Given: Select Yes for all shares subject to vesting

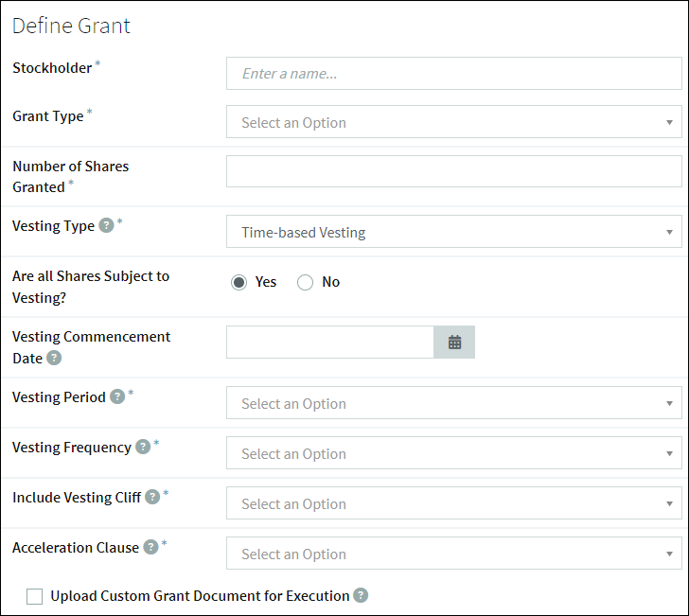Looking at the screenshot, I should coord(239,282).
